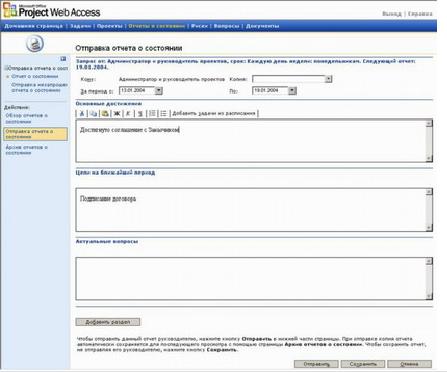This screenshot has height=372, width=447.
Task: Click in the 'Цели на ближайший период' text area
Action: pos(251,210)
